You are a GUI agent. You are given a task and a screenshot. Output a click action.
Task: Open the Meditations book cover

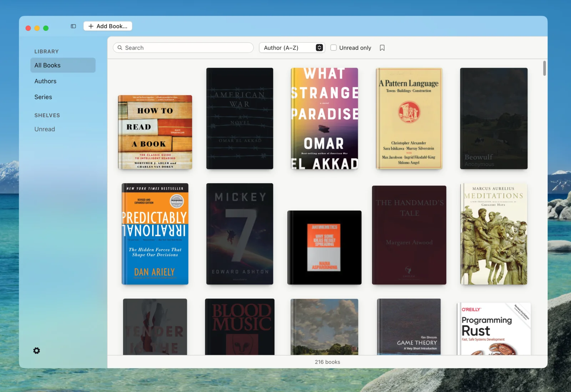tap(494, 234)
